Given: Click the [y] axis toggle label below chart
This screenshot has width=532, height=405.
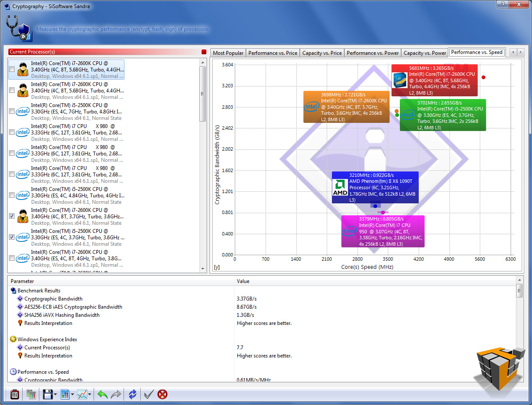Looking at the screenshot, I should pos(217,267).
